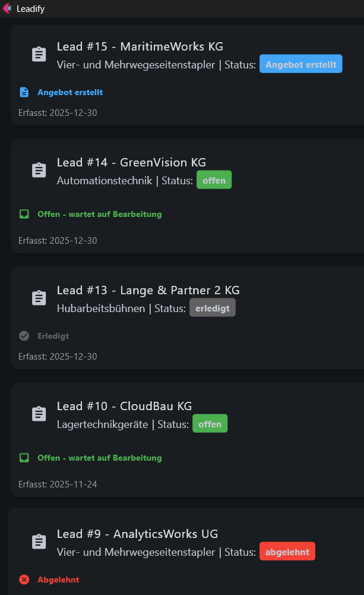Viewport: 364px width, 595px height.
Task: Click the blue document icon under MaritimeWorks KG
Action: [24, 92]
